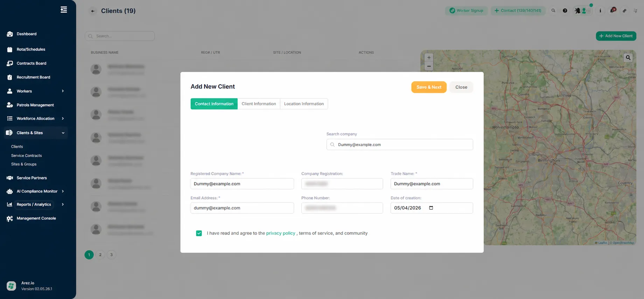The image size is (644, 299).
Task: Open the notifications bell icon
Action: 612,10
